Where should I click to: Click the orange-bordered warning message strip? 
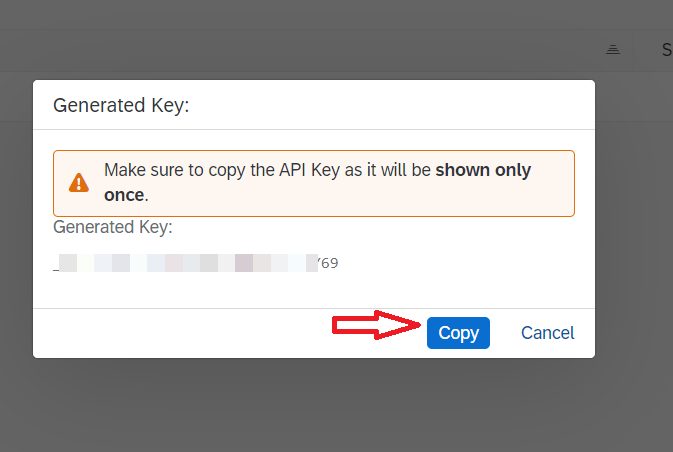(314, 183)
